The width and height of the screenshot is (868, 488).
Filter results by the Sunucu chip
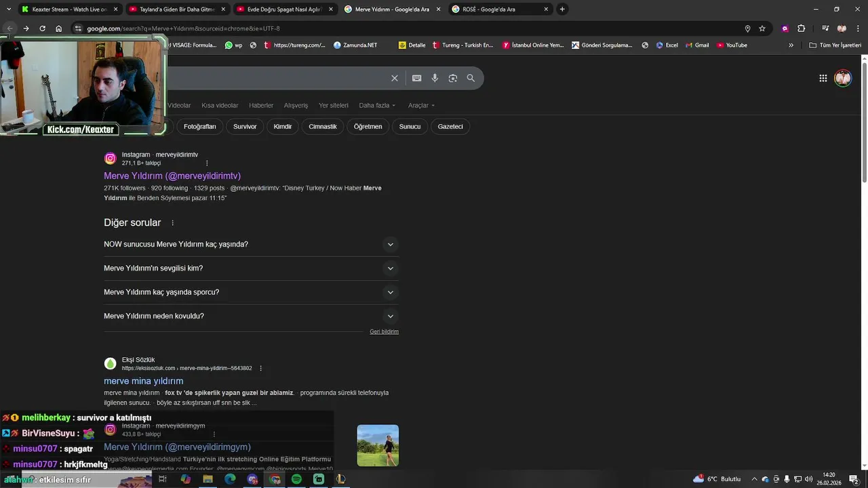410,127
